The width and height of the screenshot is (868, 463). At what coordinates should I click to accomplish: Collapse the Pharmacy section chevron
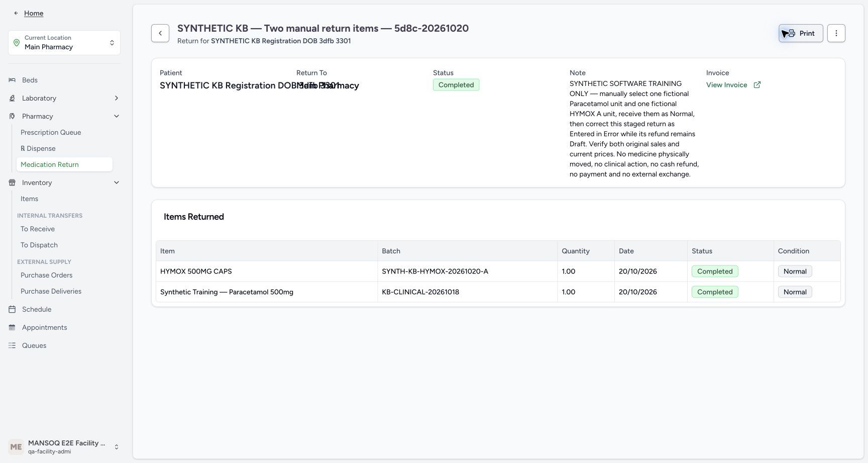click(117, 116)
